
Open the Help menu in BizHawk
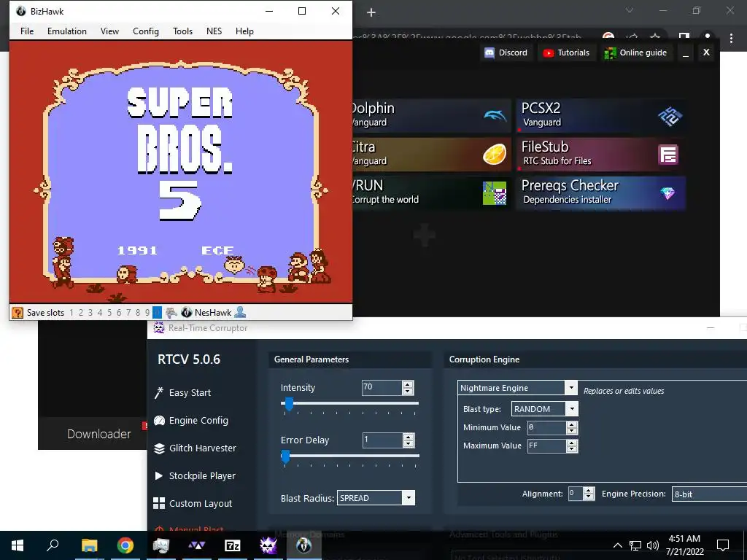(244, 31)
